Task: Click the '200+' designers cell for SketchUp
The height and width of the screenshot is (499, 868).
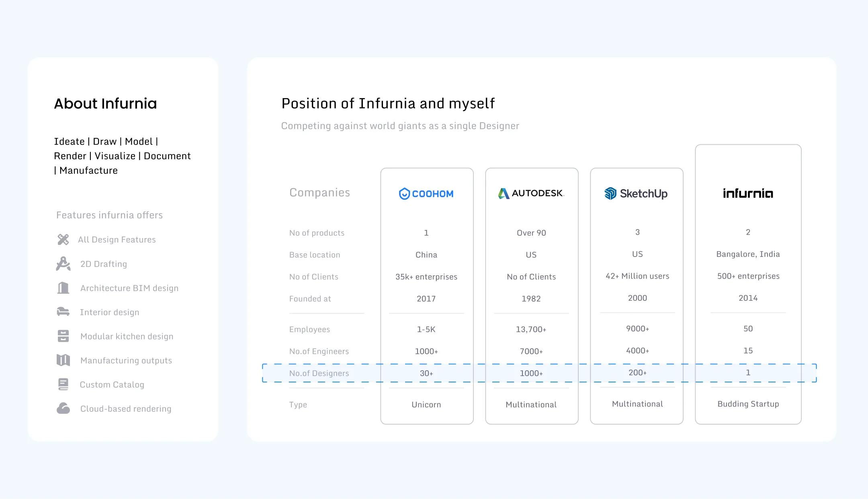Action: coord(638,373)
